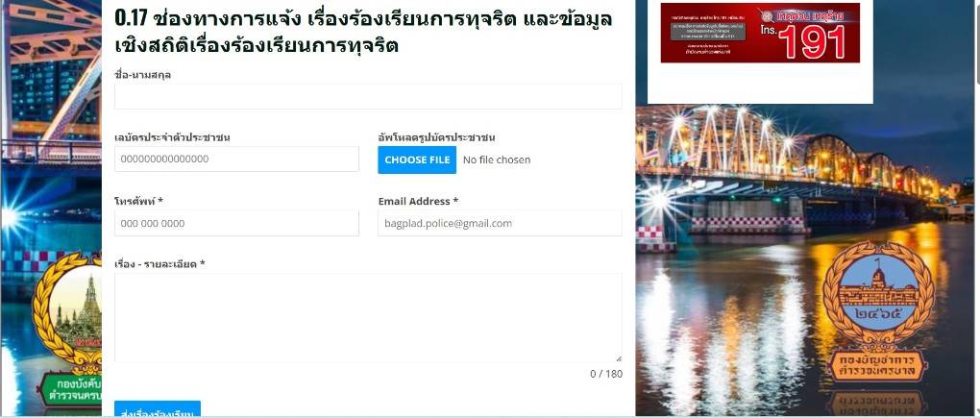This screenshot has width=980, height=418.
Task: Click the textarea resize handle corner
Action: click(x=619, y=358)
